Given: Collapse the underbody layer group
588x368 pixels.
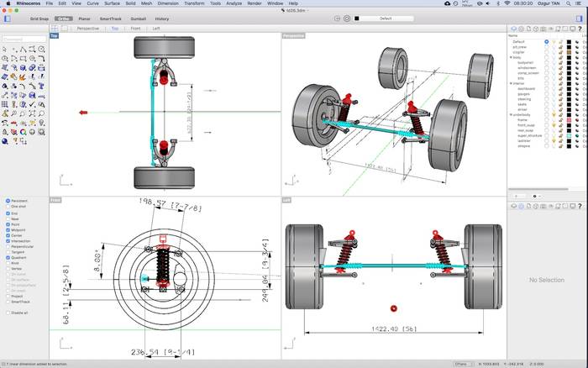Looking at the screenshot, I should pyautogui.click(x=511, y=115).
